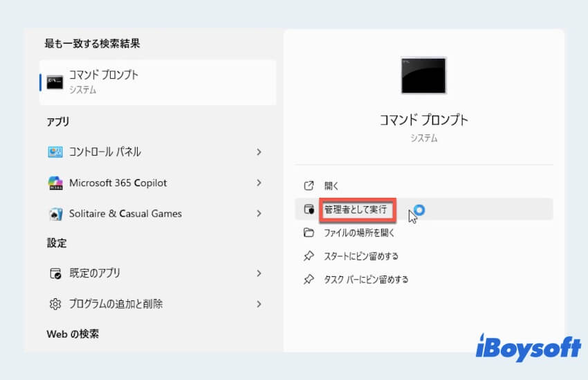This screenshot has height=380, width=588.
Task: Expand the プログラムの追加と削除 chevron
Action: tap(259, 304)
